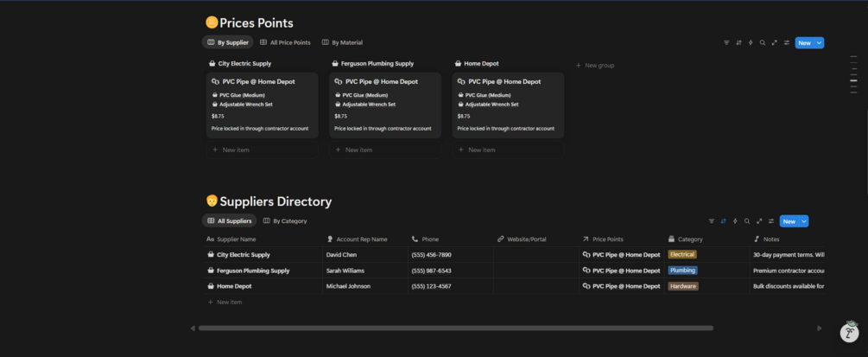The height and width of the screenshot is (357, 868).
Task: Switch to the By Category tab
Action: point(284,220)
